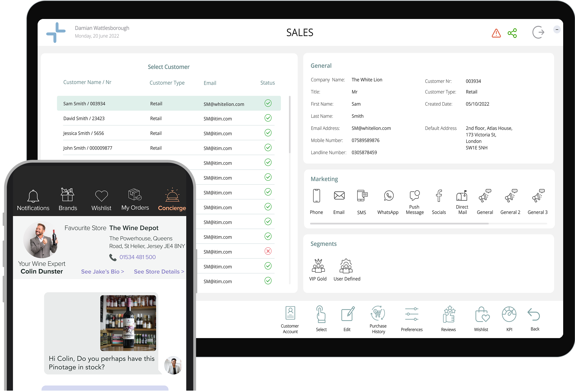Click Sam Smith's green status checkmark
This screenshot has width=575, height=392.
tap(268, 103)
